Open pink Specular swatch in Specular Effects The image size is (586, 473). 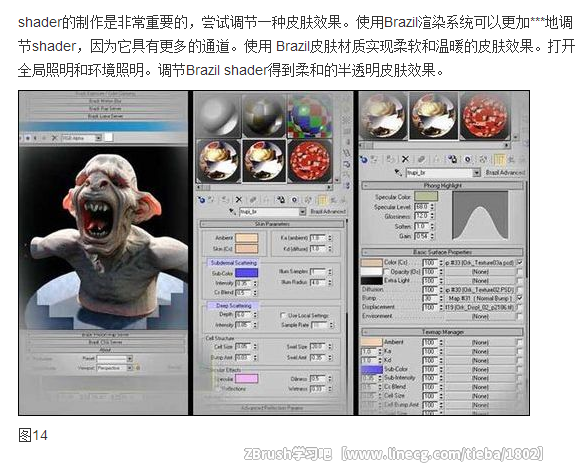coord(246,379)
